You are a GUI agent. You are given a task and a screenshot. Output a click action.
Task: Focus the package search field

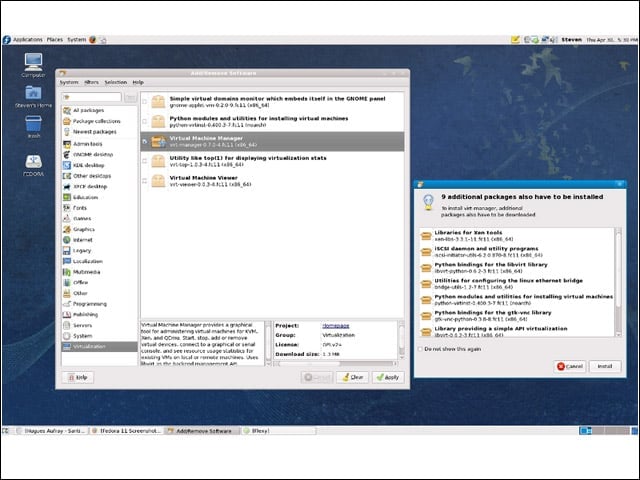(92, 98)
